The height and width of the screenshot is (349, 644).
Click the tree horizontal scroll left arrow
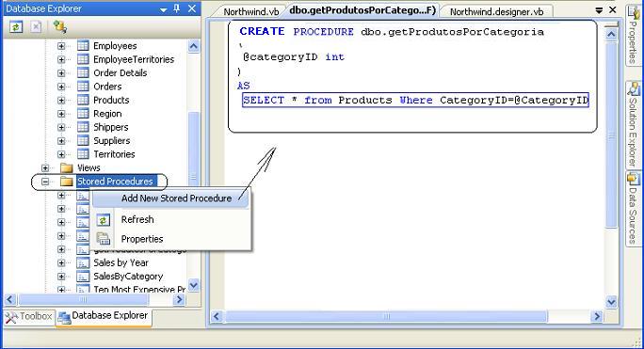(10, 299)
